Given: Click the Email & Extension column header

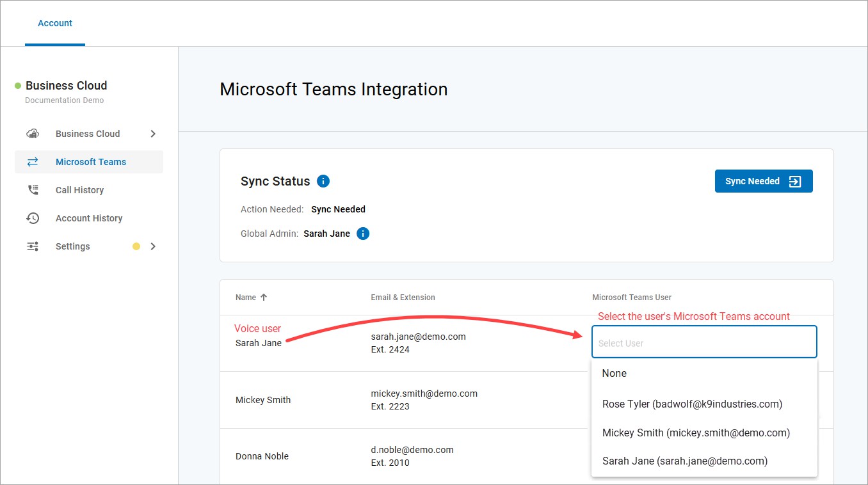Looking at the screenshot, I should click(x=403, y=298).
